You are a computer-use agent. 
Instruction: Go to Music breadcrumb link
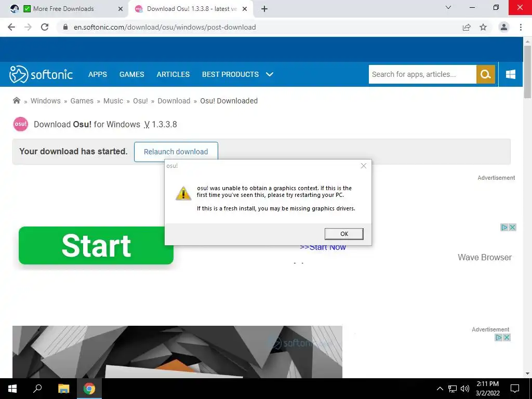(x=113, y=101)
